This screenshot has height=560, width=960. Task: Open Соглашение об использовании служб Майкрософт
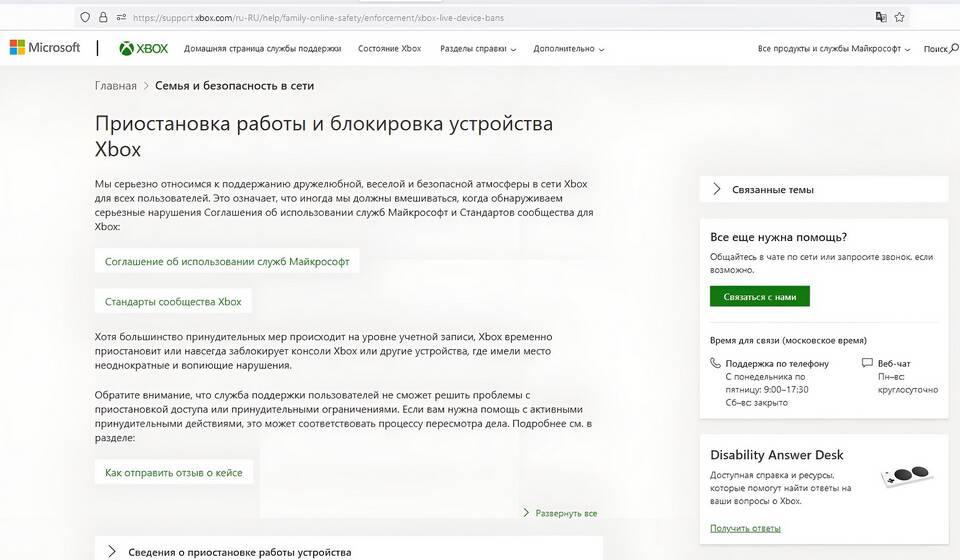tap(227, 261)
